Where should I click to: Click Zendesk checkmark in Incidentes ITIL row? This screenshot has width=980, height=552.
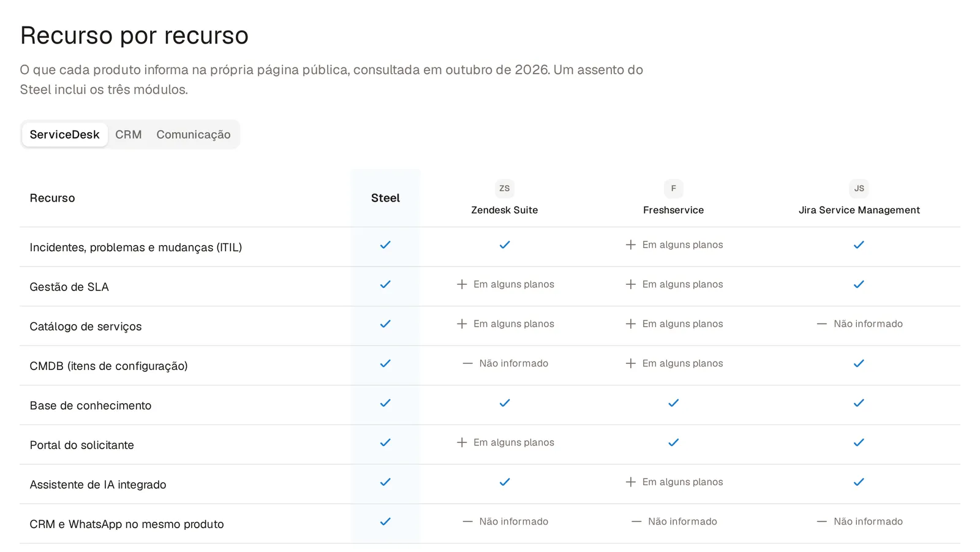[x=505, y=245]
